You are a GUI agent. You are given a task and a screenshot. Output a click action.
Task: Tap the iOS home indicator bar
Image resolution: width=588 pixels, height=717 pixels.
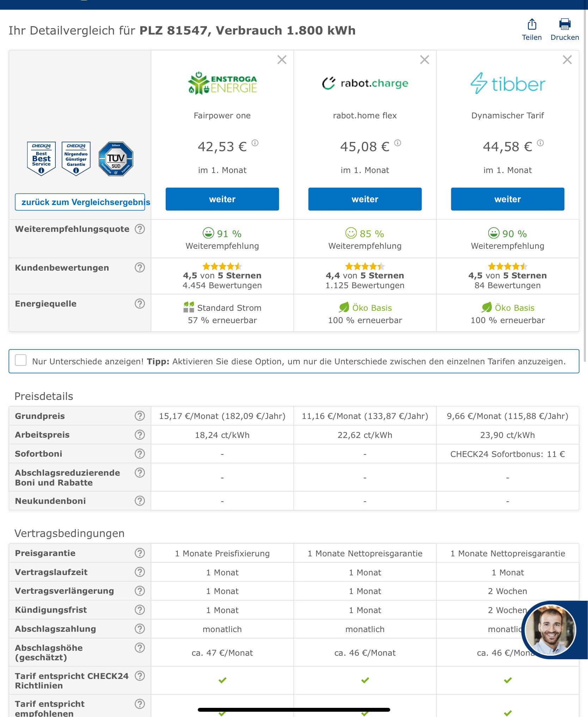(x=294, y=710)
